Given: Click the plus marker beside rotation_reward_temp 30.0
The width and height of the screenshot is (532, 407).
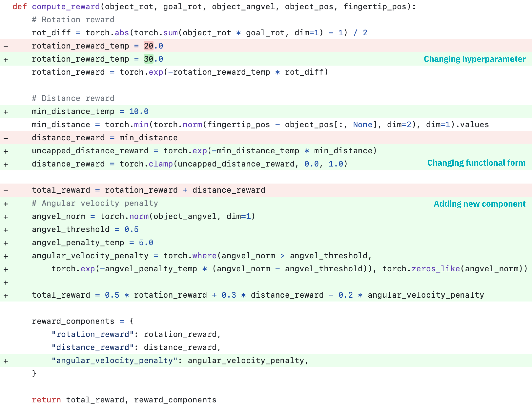Looking at the screenshot, I should (x=6, y=59).
